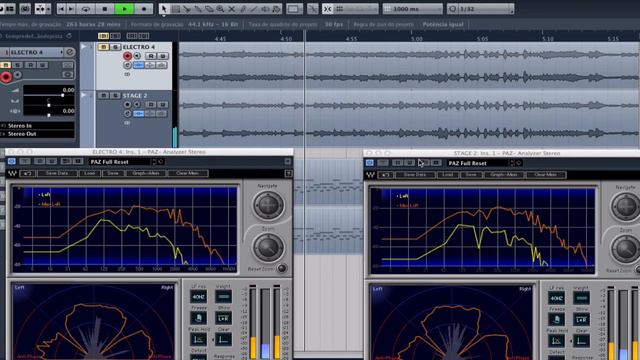The image size is (640, 360).
Task: Go to next marker in transport
Action: point(71,9)
